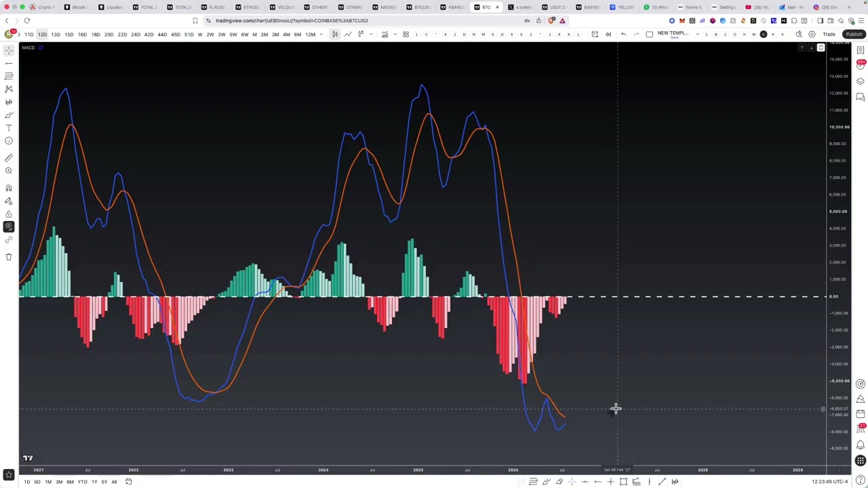Select the crosshair cursor tool
Image resolution: width=868 pixels, height=488 pixels.
point(9,50)
